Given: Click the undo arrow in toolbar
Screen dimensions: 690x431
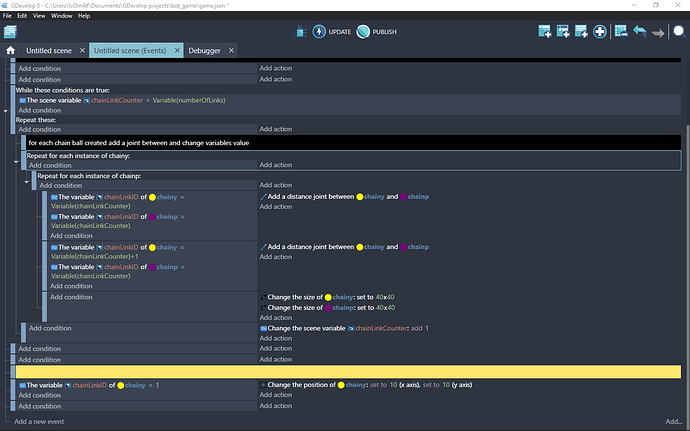Looking at the screenshot, I should click(x=638, y=32).
